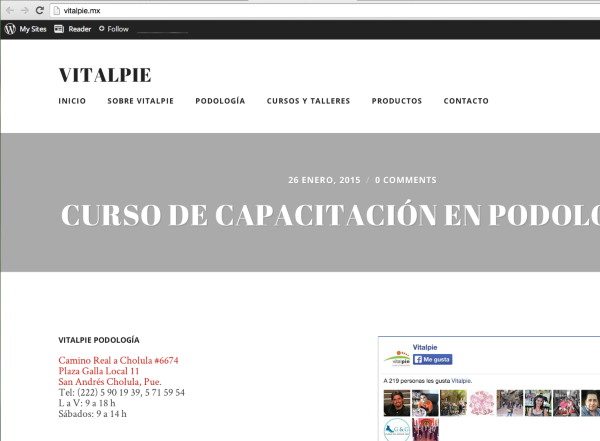Click the WordPress logo icon

pos(10,29)
